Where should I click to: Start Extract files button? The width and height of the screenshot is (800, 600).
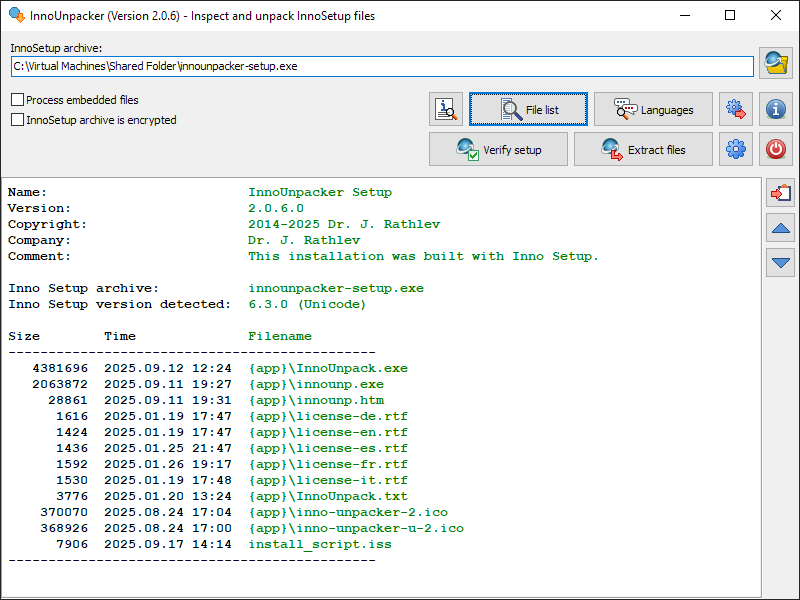[643, 149]
